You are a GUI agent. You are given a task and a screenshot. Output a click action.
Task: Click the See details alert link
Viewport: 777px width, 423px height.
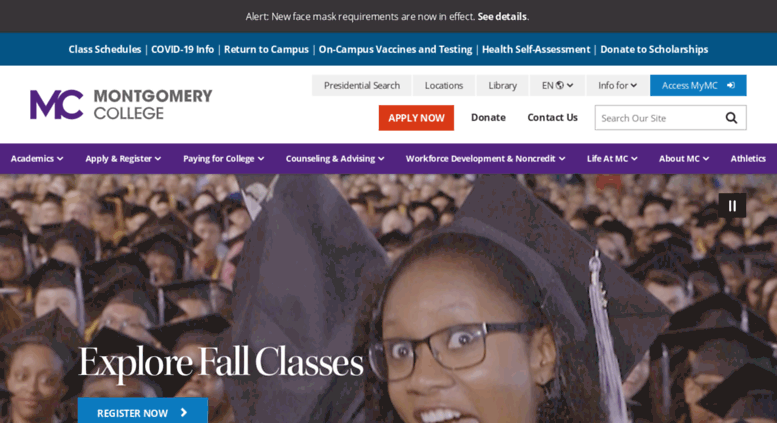(x=502, y=16)
